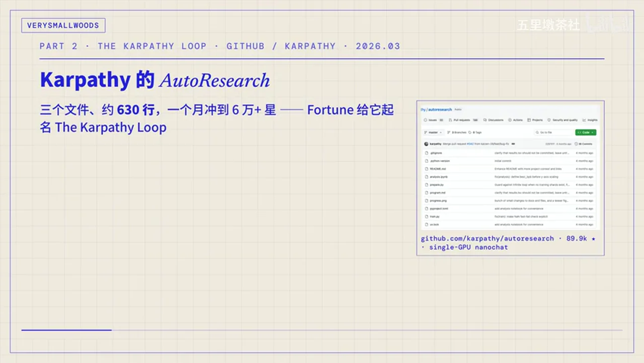This screenshot has height=363, width=644.
Task: Click the file icon beside prepare.py
Action: tap(426, 185)
